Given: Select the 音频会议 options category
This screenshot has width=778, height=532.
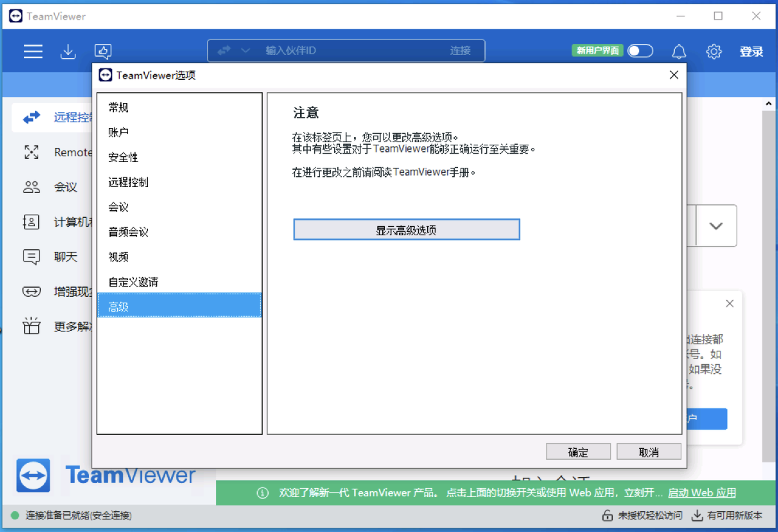Looking at the screenshot, I should (179, 232).
